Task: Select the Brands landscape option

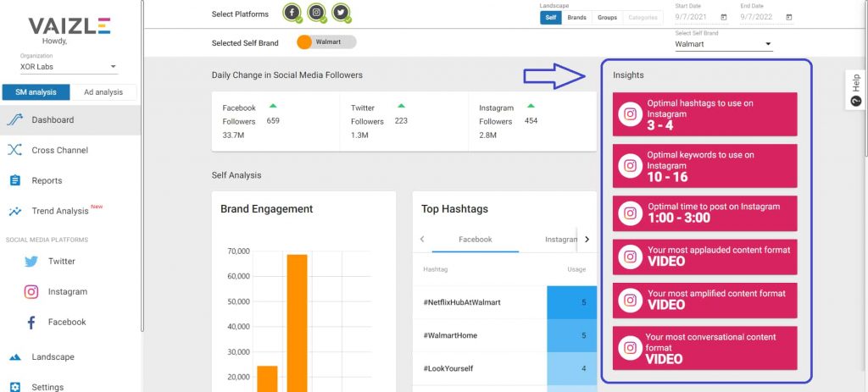Action: (x=576, y=18)
